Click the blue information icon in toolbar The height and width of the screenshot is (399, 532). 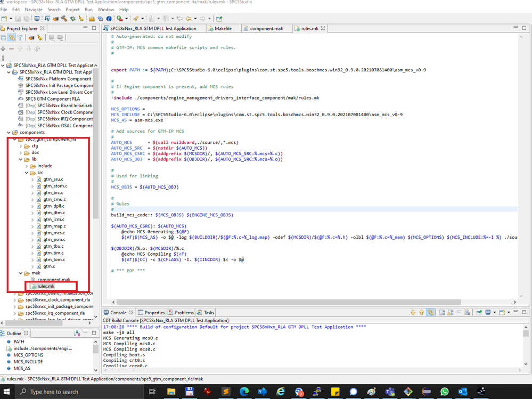[109, 19]
